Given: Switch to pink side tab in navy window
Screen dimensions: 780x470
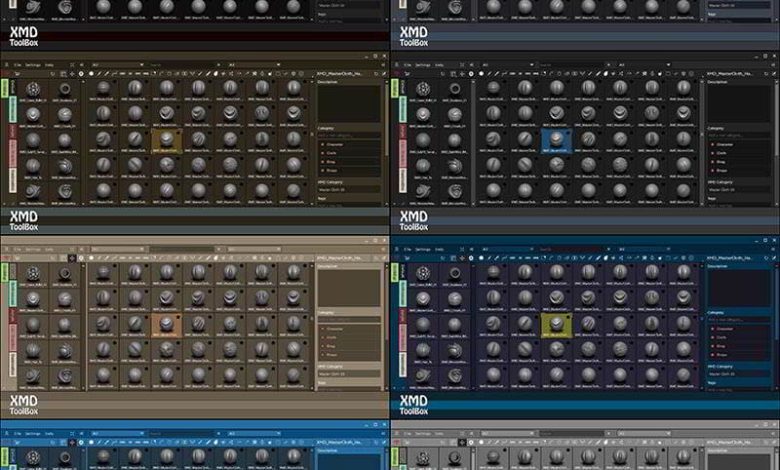Looking at the screenshot, I should 403,338.
